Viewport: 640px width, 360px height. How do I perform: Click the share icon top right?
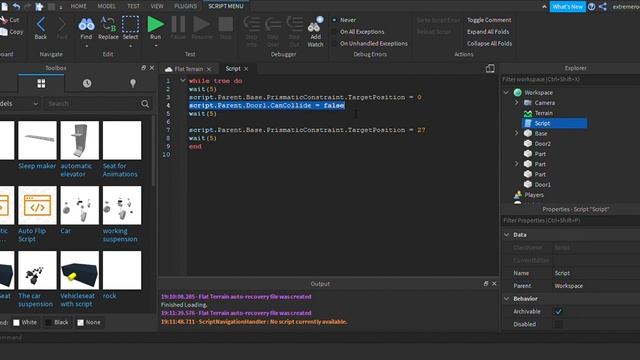tap(603, 7)
